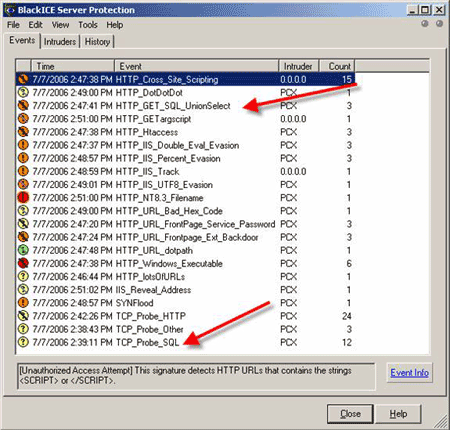The height and width of the screenshot is (430, 450).
Task: Click the icon beside HTTP_URL_Frontpage_Ext_Backdoor
Action: [x=23, y=237]
